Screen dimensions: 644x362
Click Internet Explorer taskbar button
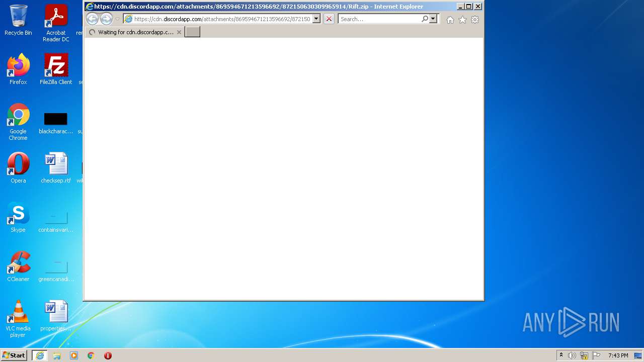coord(40,355)
